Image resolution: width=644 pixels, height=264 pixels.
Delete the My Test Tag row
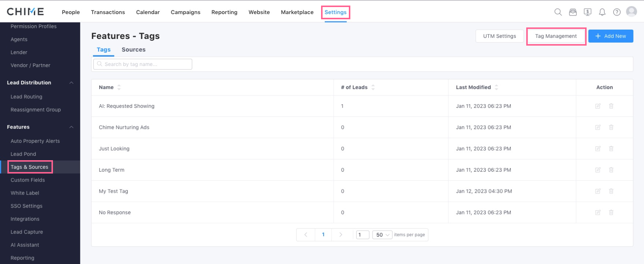611,191
